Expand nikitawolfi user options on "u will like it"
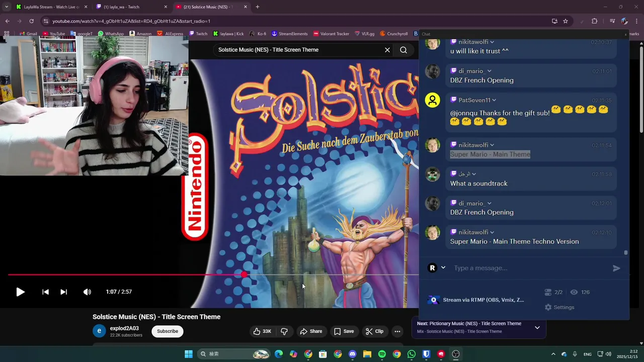 pos(492,42)
